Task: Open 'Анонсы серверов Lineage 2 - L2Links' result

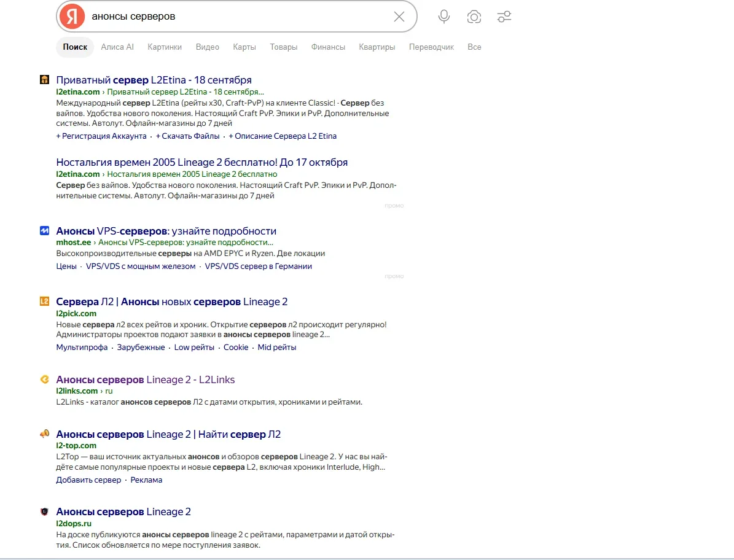Action: coord(146,380)
